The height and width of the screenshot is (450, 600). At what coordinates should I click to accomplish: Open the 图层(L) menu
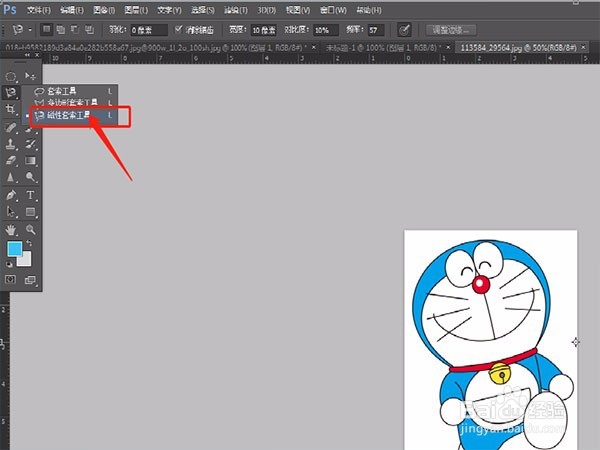tap(136, 10)
